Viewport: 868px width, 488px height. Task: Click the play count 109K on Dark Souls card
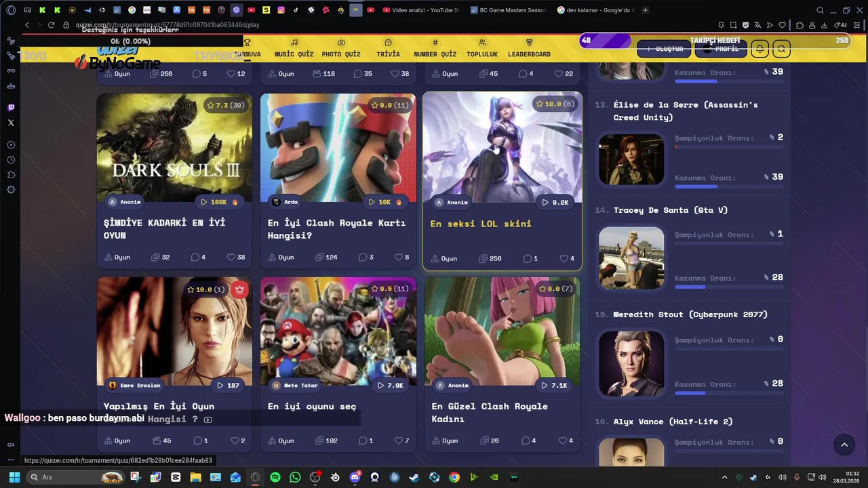point(219,202)
